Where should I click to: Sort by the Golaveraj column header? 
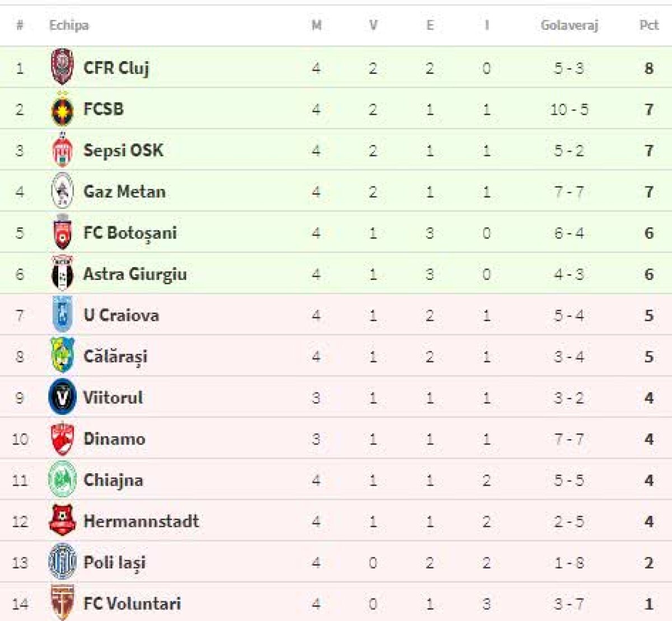pos(569,25)
